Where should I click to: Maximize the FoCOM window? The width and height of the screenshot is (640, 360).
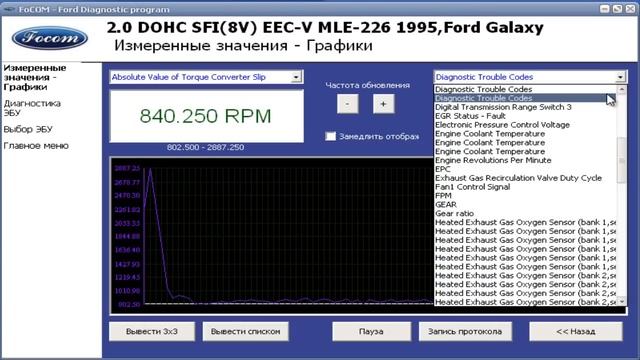[618, 9]
